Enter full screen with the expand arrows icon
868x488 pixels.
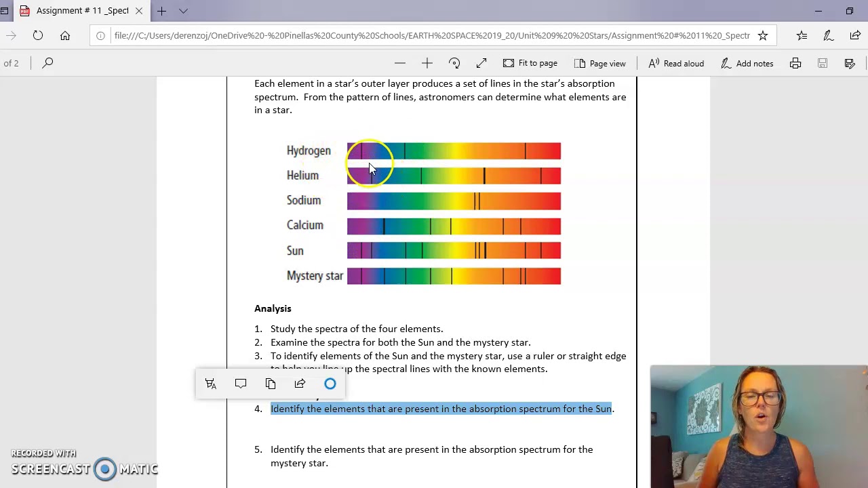(x=481, y=63)
